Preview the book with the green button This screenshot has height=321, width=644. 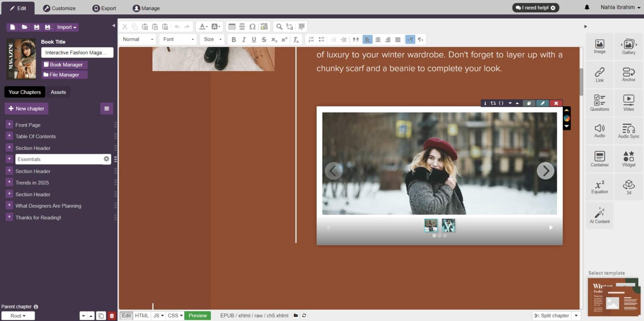(197, 316)
